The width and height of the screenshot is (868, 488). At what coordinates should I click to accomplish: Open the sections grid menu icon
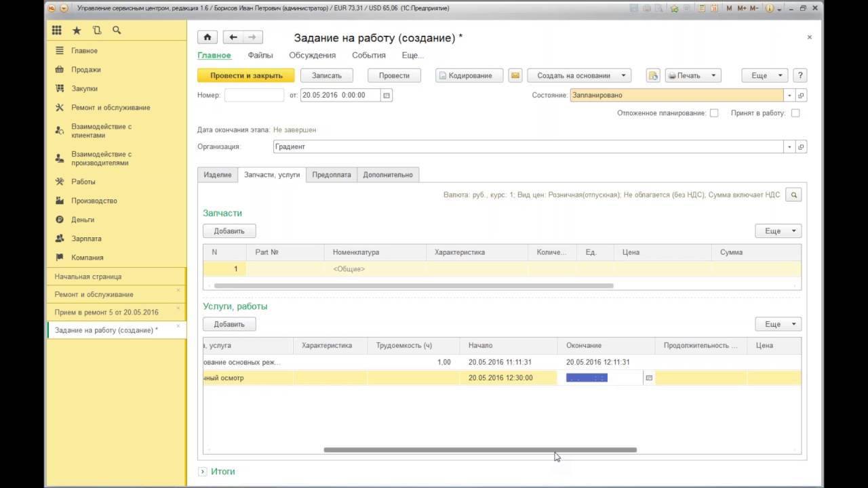click(57, 30)
